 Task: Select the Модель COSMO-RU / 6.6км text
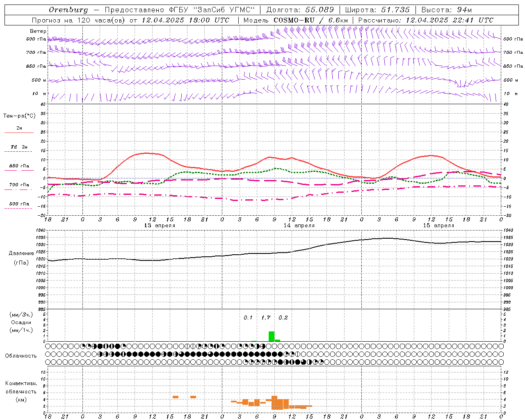(x=296, y=20)
